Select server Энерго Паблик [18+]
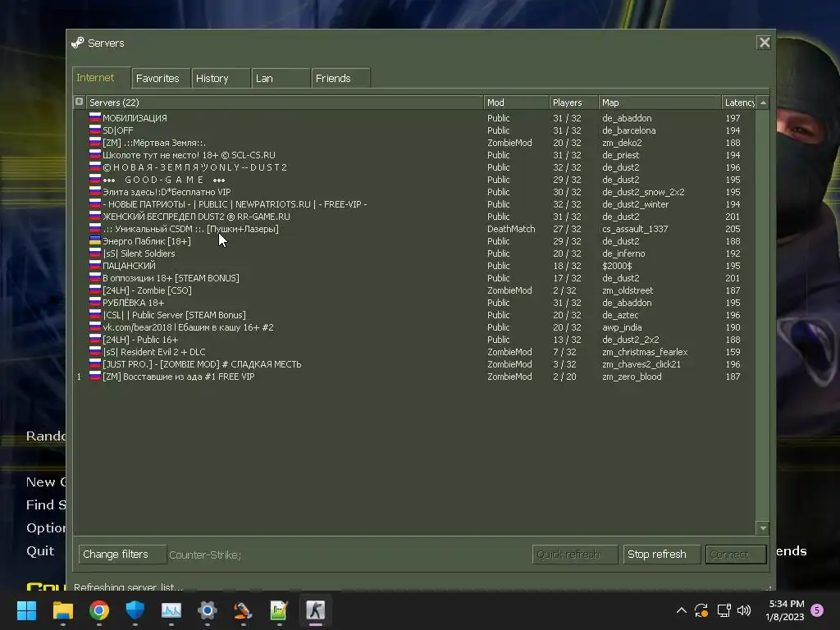Image resolution: width=840 pixels, height=630 pixels. pos(414,241)
